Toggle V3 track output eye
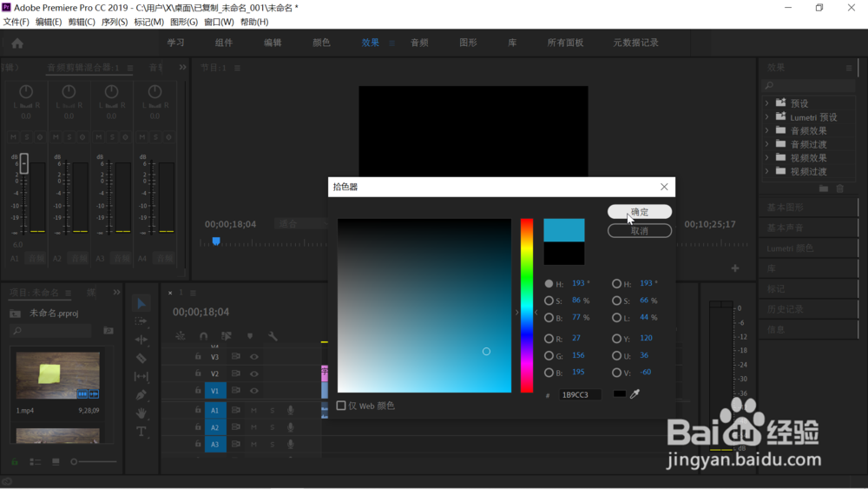This screenshot has width=868, height=489. 254,357
